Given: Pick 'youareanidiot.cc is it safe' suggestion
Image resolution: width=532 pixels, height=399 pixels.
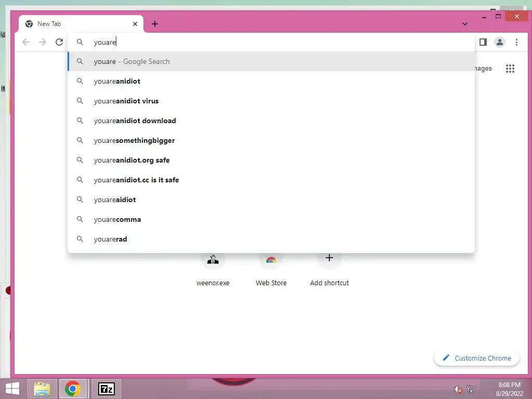Looking at the screenshot, I should point(271,179).
